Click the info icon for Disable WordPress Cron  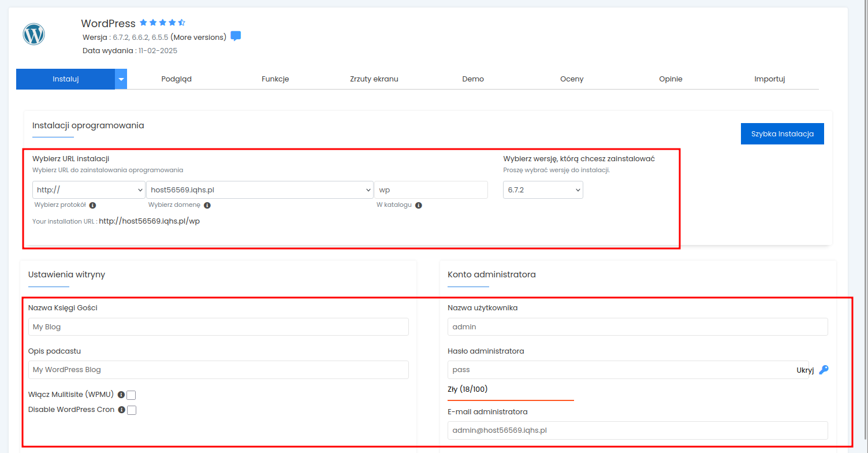(x=121, y=410)
